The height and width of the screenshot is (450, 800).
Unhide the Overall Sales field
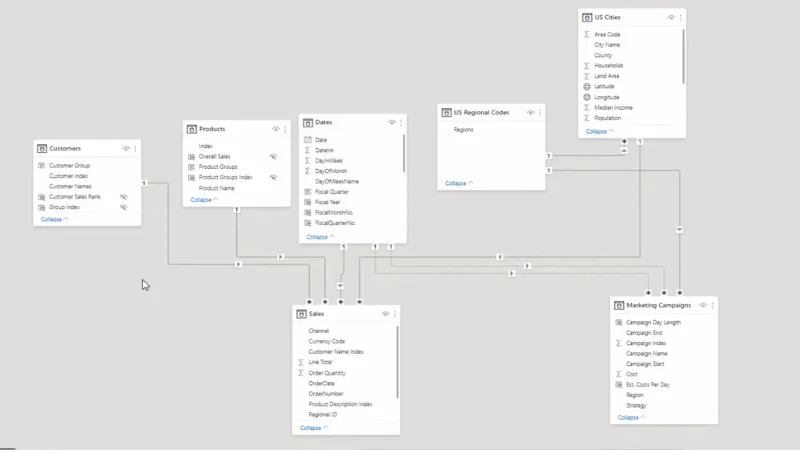pos(273,157)
